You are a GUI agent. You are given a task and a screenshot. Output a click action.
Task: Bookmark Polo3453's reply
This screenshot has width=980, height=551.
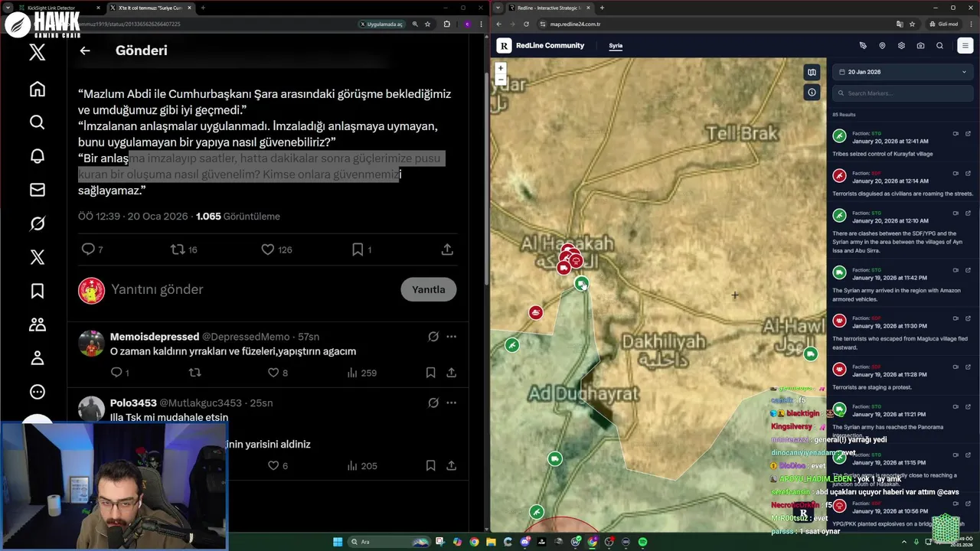[430, 465]
